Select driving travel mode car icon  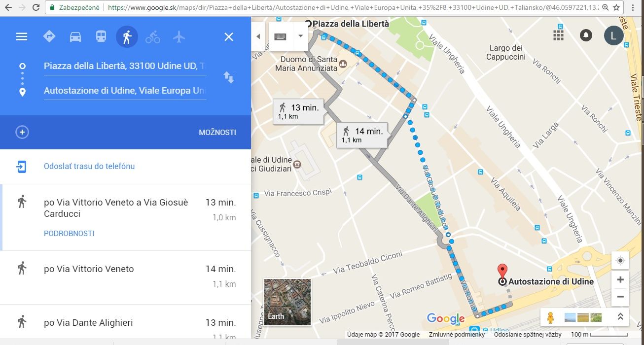tap(75, 36)
